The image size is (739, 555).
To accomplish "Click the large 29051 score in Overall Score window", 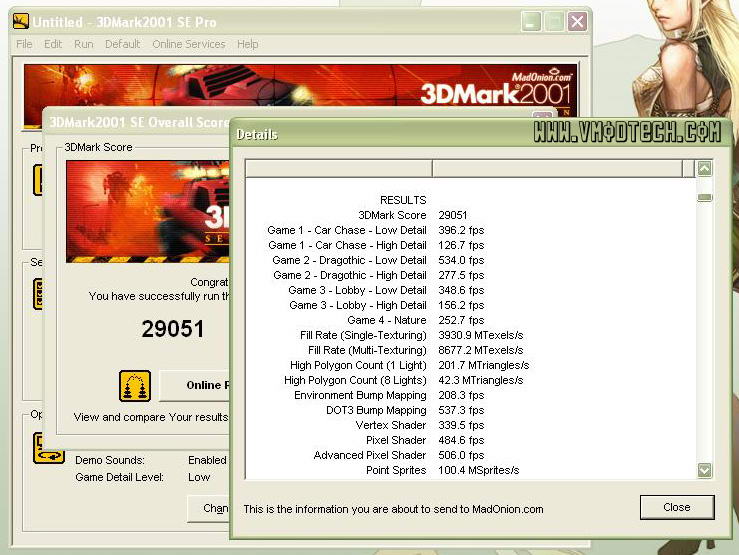I will 173,329.
